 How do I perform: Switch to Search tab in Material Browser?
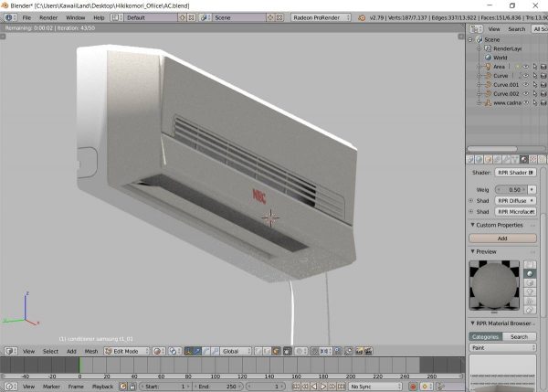coord(519,337)
